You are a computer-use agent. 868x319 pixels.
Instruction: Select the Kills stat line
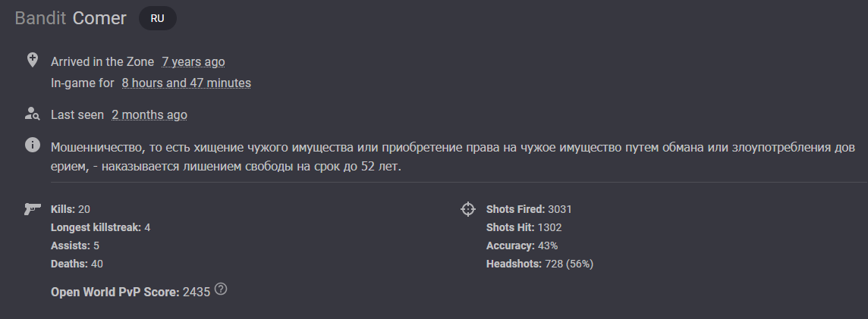71,209
